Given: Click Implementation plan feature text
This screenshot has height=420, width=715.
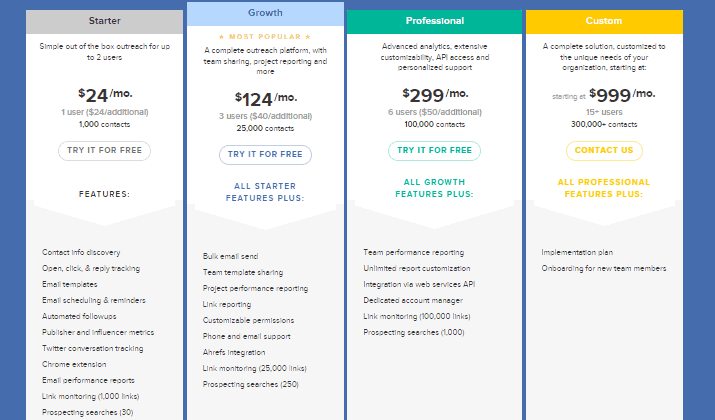Looking at the screenshot, I should coord(577,252).
